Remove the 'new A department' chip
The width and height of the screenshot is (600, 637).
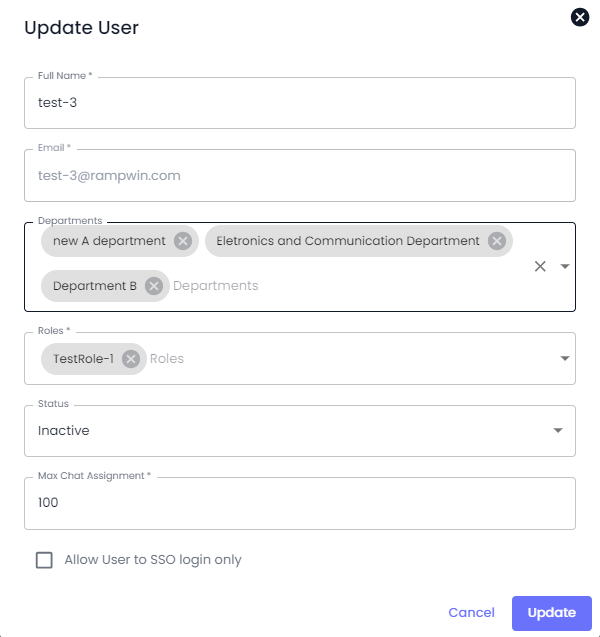coord(183,241)
